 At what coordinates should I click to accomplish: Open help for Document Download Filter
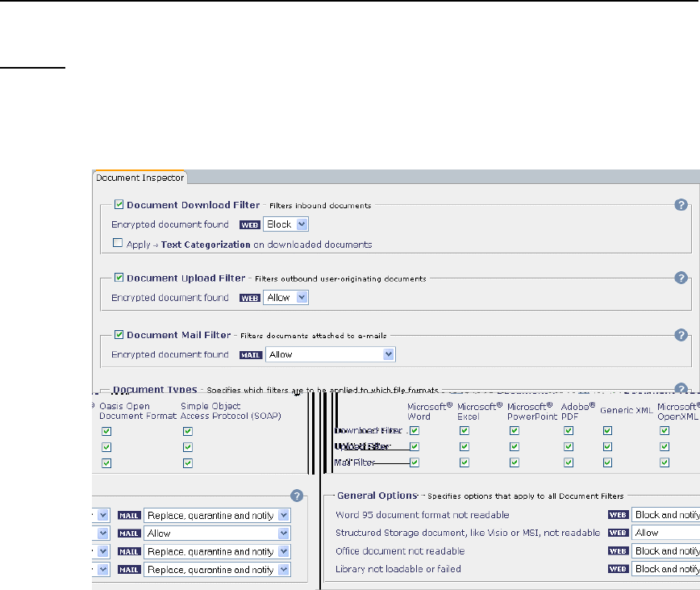(681, 206)
